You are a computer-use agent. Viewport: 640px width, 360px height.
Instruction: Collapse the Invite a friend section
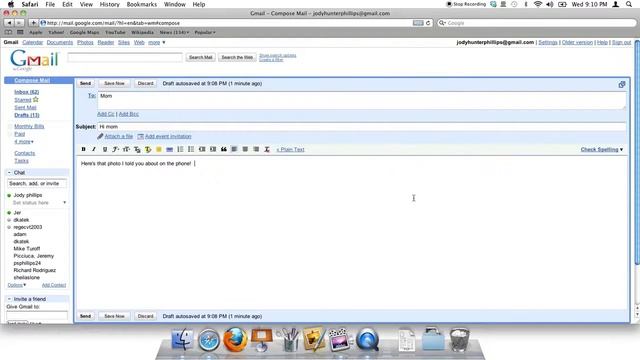pos(9,299)
